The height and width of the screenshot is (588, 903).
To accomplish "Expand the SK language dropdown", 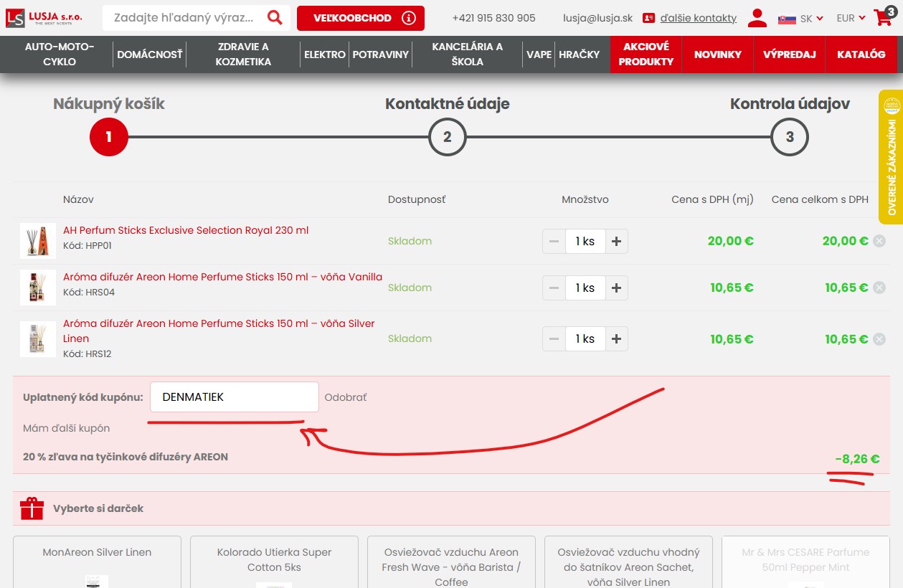I will (x=811, y=19).
